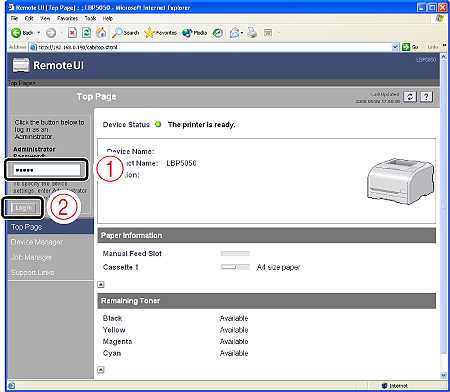Print page with printer toolbar icon

252,33
